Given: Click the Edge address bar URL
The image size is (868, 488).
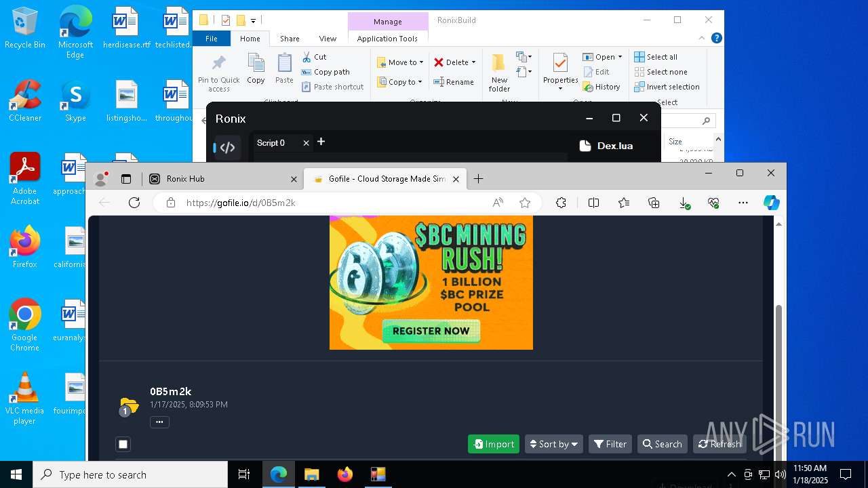Looking at the screenshot, I should pos(241,203).
